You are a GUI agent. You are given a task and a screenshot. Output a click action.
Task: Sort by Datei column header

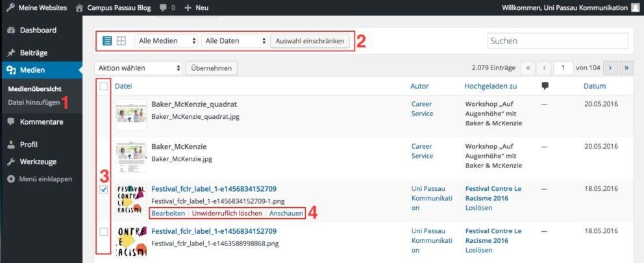coord(123,86)
